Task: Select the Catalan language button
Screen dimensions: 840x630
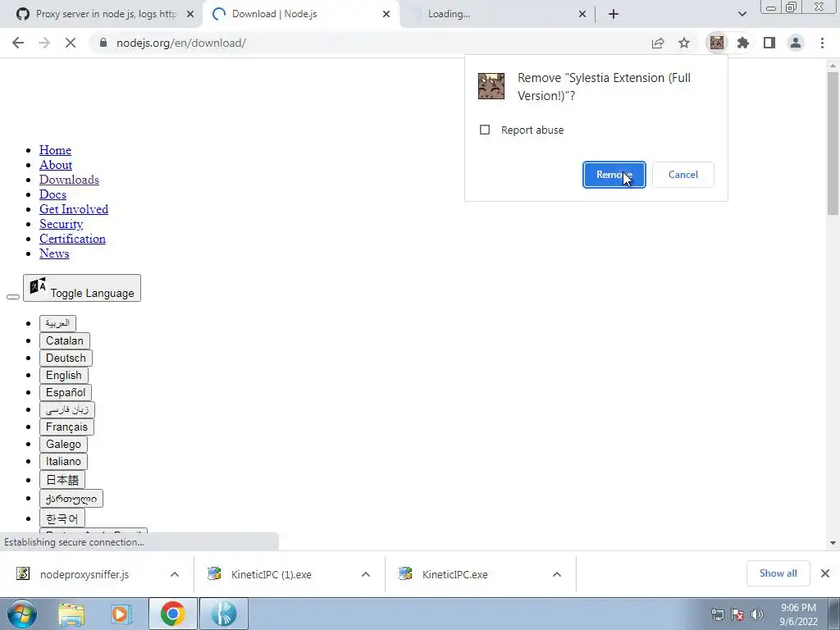Action: tap(64, 340)
